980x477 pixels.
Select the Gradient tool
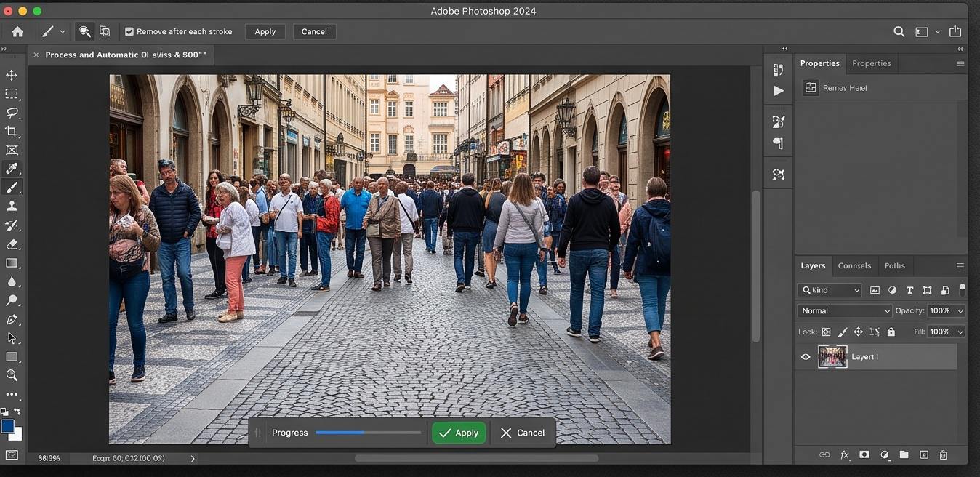click(12, 263)
